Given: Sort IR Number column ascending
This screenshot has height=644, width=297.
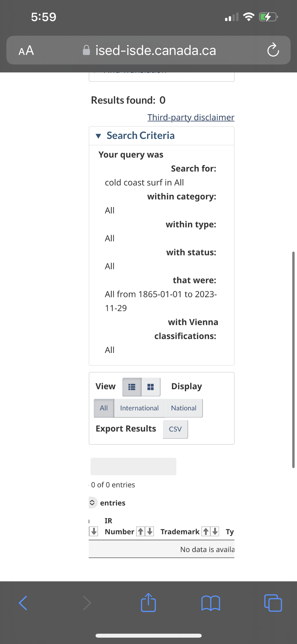Looking at the screenshot, I should point(141,531).
